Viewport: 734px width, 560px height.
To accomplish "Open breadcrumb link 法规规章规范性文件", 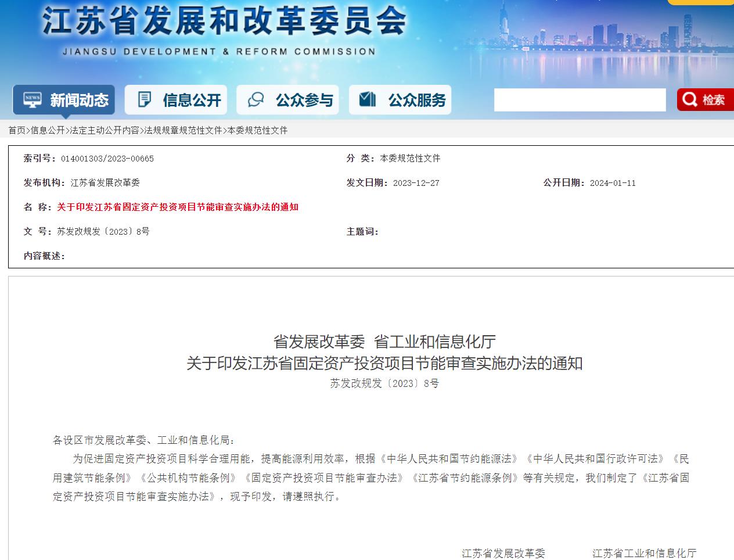I will [183, 130].
